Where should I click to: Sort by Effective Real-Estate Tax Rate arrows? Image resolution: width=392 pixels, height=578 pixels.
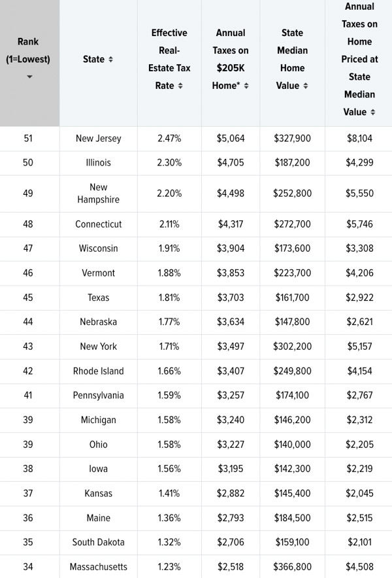click(x=180, y=86)
